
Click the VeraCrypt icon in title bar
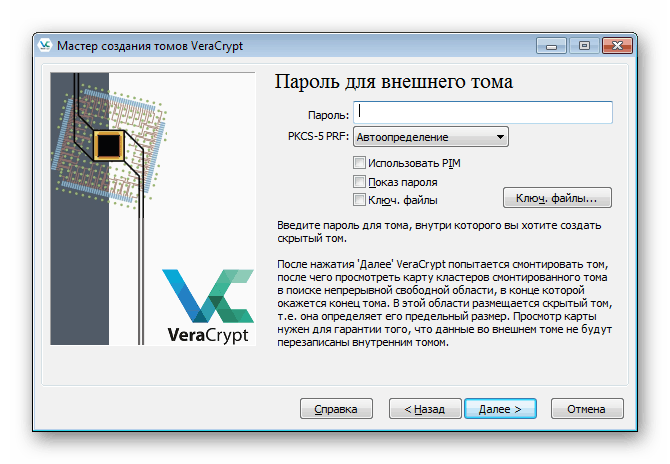click(x=44, y=45)
